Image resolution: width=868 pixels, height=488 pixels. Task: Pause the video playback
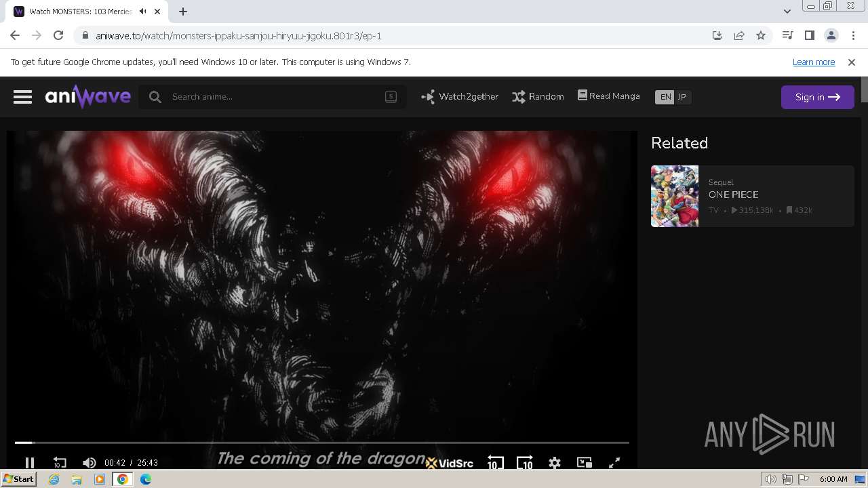[29, 463]
